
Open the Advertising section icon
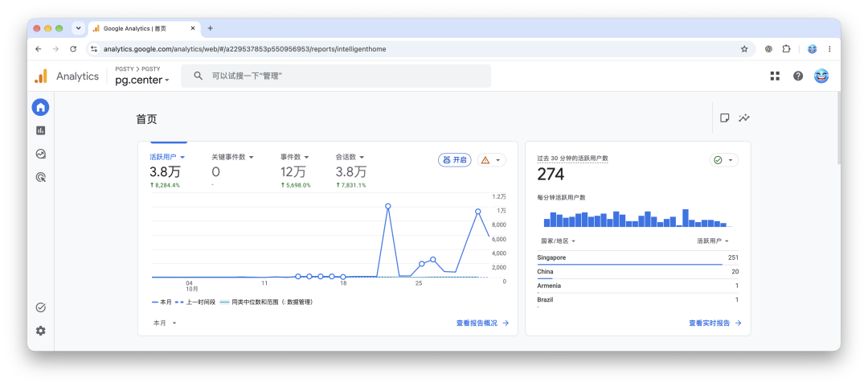(x=40, y=178)
